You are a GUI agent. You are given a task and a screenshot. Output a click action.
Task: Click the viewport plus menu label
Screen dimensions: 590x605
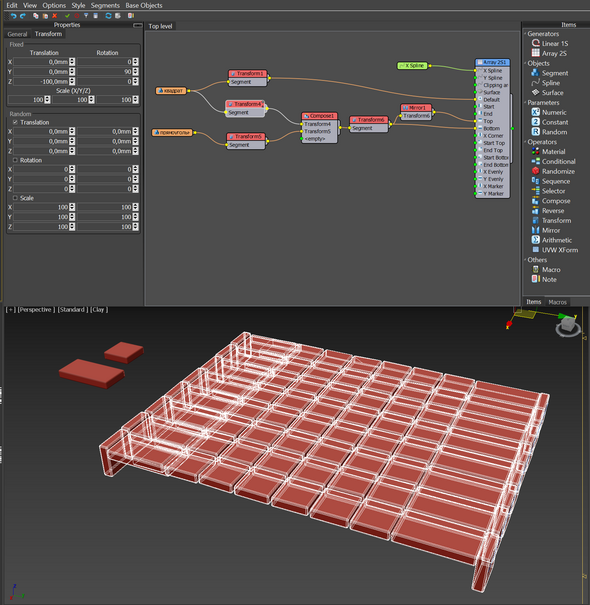pyautogui.click(x=10, y=309)
